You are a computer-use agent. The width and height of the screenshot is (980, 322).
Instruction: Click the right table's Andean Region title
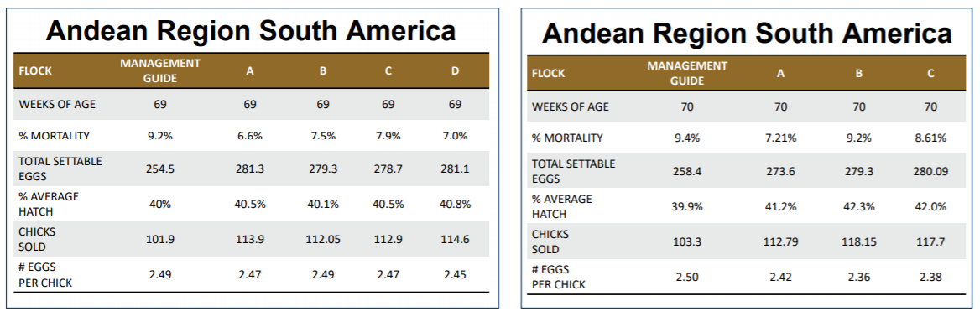[x=747, y=33]
